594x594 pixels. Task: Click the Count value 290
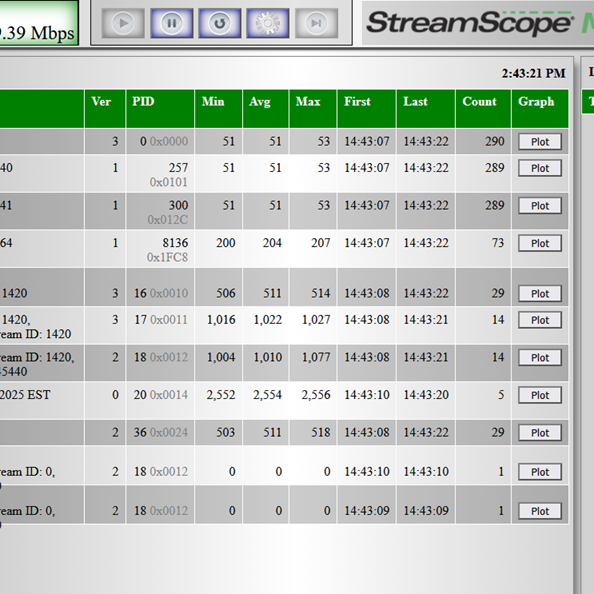click(495, 141)
